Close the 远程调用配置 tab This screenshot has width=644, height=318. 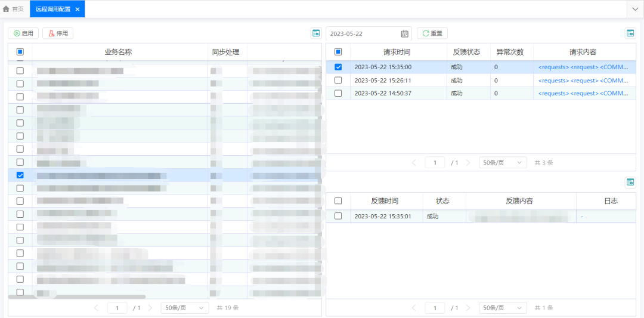(x=78, y=9)
